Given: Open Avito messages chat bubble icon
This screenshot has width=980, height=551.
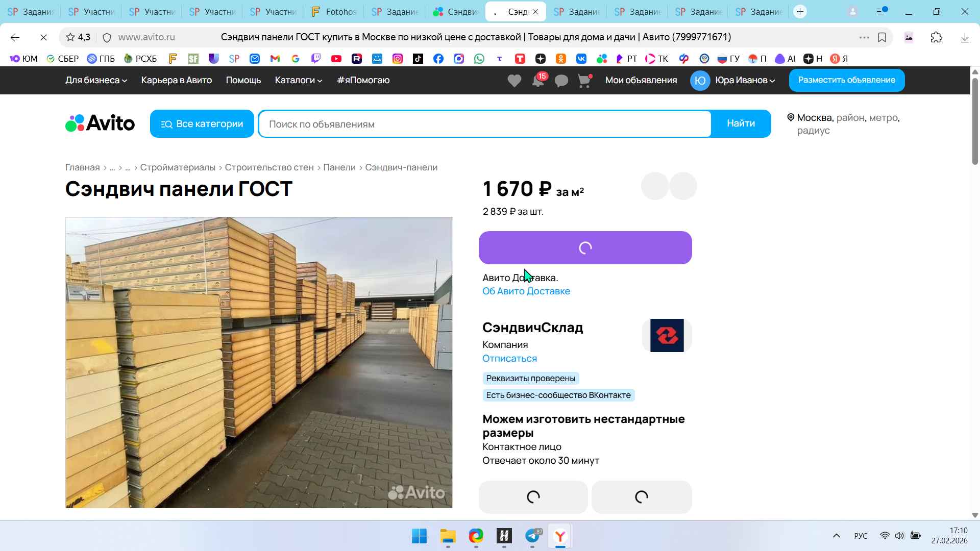Looking at the screenshot, I should (561, 81).
